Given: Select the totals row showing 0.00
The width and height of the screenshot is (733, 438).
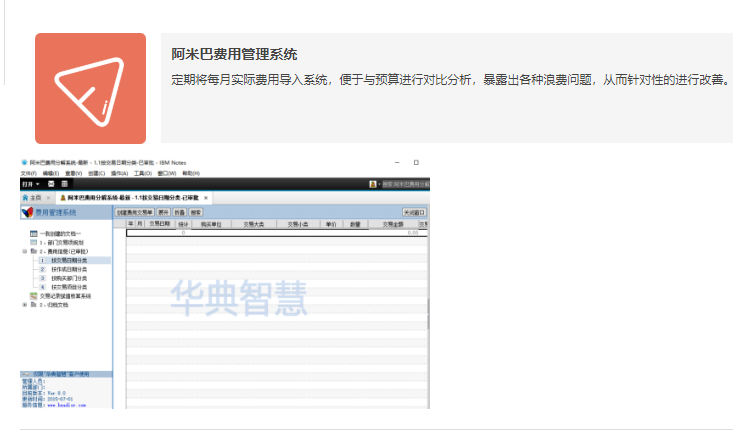Looking at the screenshot, I should (x=277, y=233).
